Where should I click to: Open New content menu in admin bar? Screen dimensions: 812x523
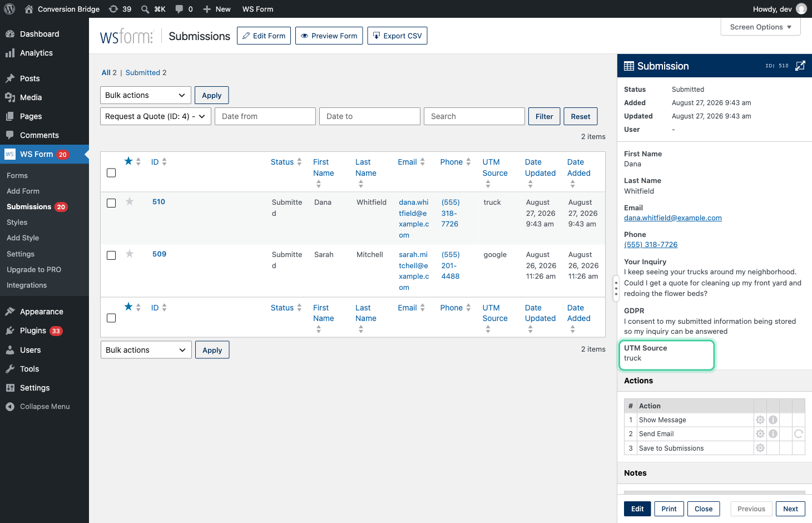pos(217,9)
